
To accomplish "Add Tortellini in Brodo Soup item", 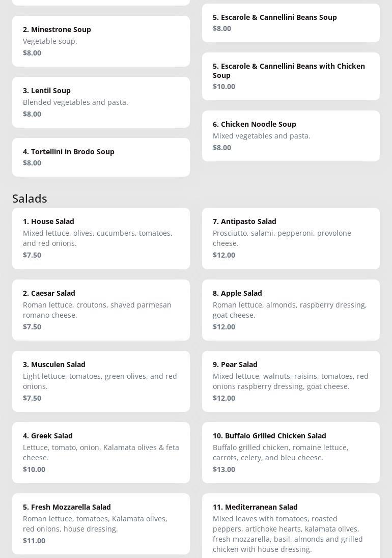I will 101,157.
